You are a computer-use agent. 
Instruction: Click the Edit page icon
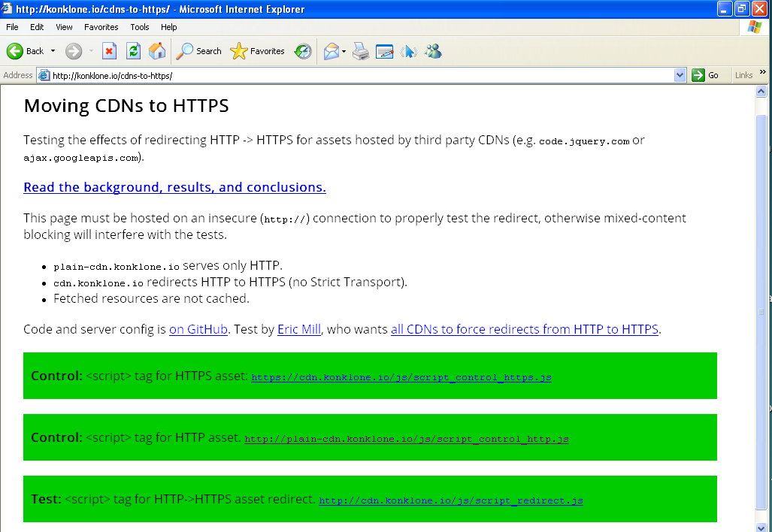385,50
